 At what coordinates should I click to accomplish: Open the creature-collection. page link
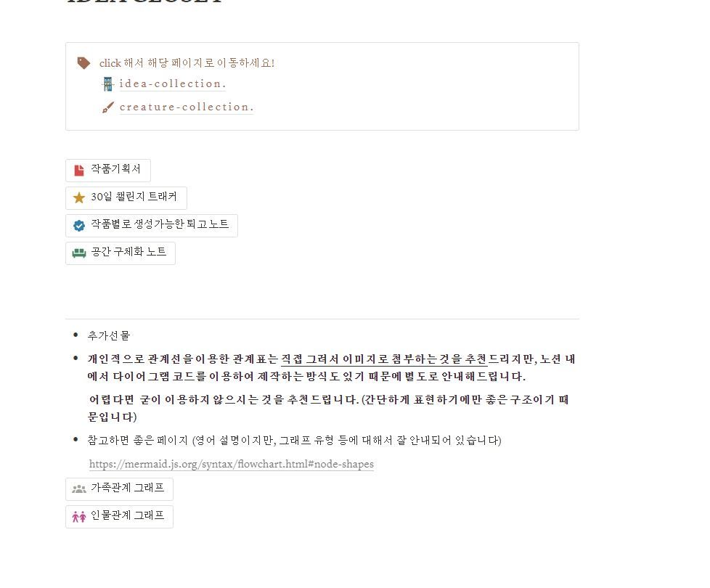[x=187, y=107]
